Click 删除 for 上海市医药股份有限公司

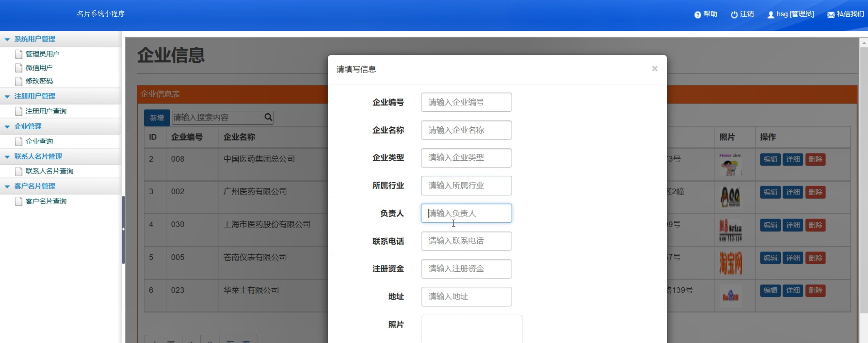click(816, 225)
